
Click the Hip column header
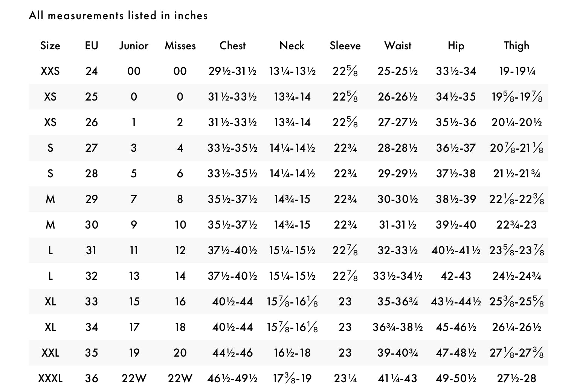click(x=456, y=46)
